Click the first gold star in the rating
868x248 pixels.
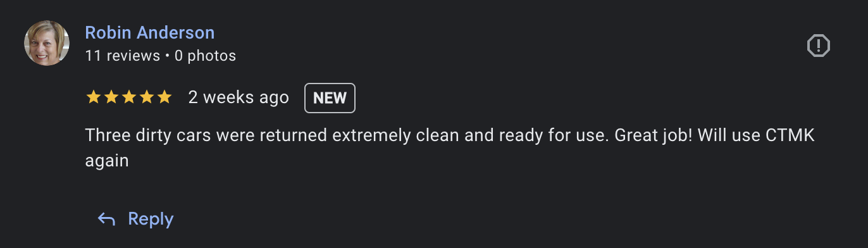(93, 97)
